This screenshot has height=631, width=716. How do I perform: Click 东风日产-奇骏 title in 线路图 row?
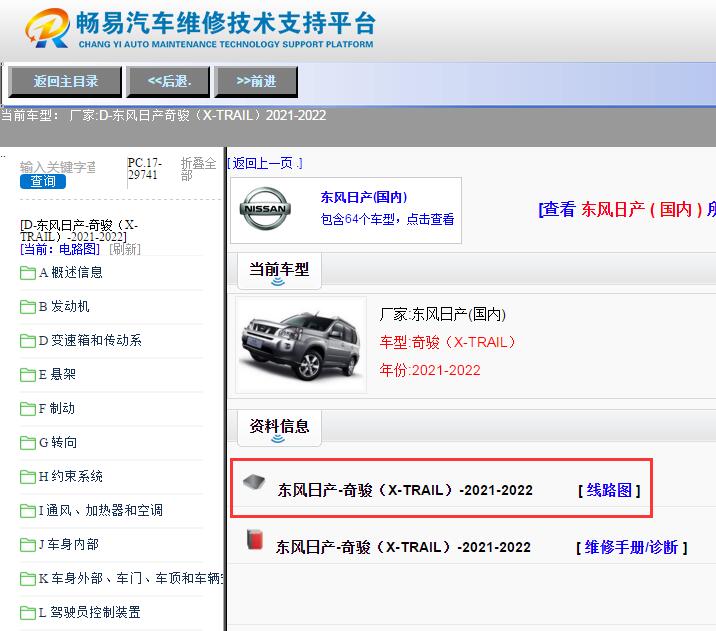pyautogui.click(x=405, y=490)
